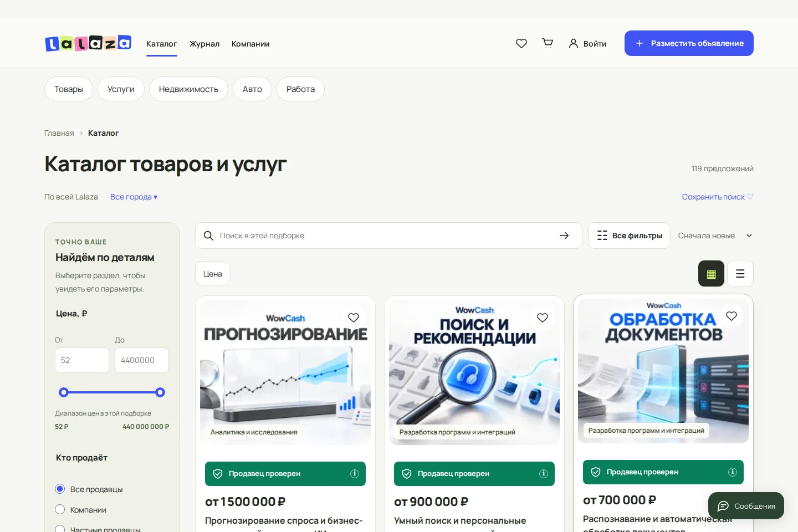Open Все города city dropdown
Image resolution: width=798 pixels, height=532 pixels.
click(134, 197)
